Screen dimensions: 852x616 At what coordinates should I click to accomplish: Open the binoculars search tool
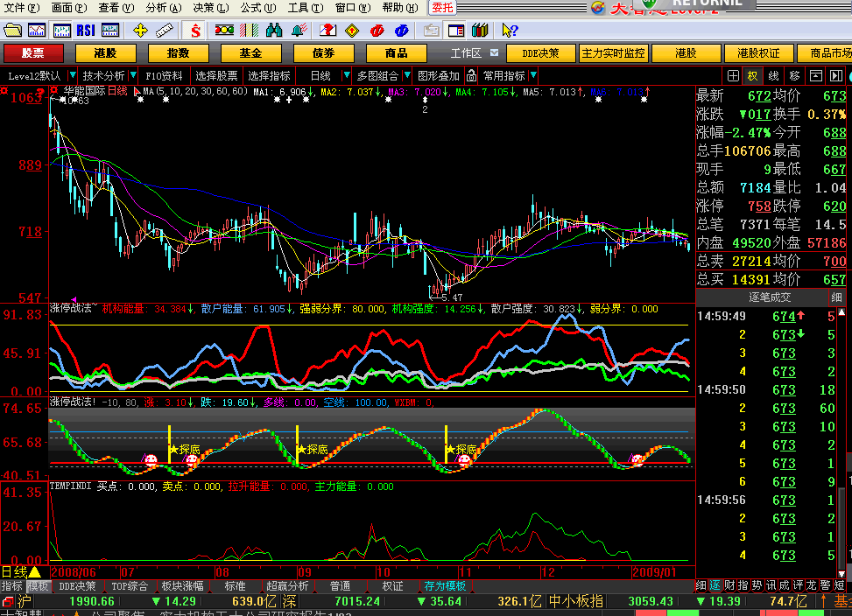click(x=274, y=31)
